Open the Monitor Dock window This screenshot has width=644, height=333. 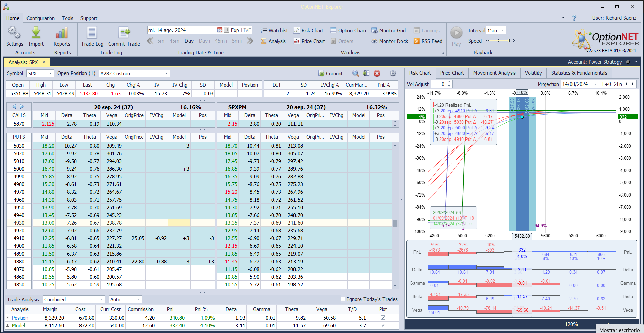click(390, 41)
